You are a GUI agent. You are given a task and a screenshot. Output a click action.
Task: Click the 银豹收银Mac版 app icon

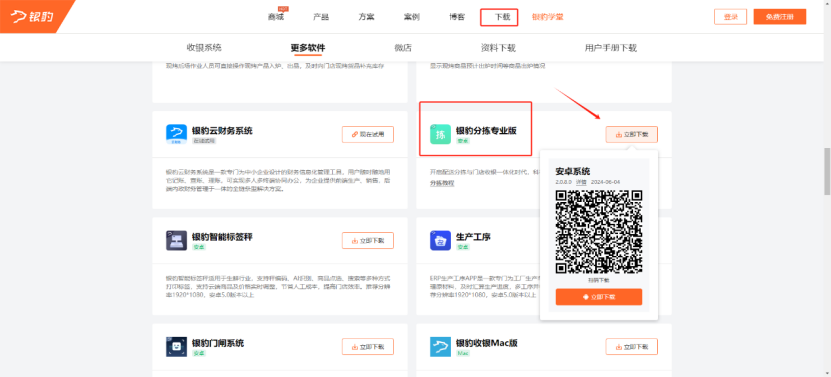pos(440,347)
